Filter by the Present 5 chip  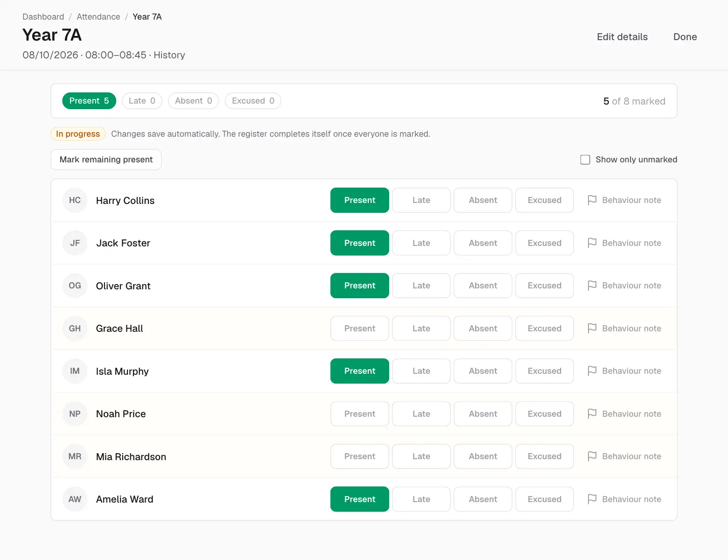coord(89,101)
